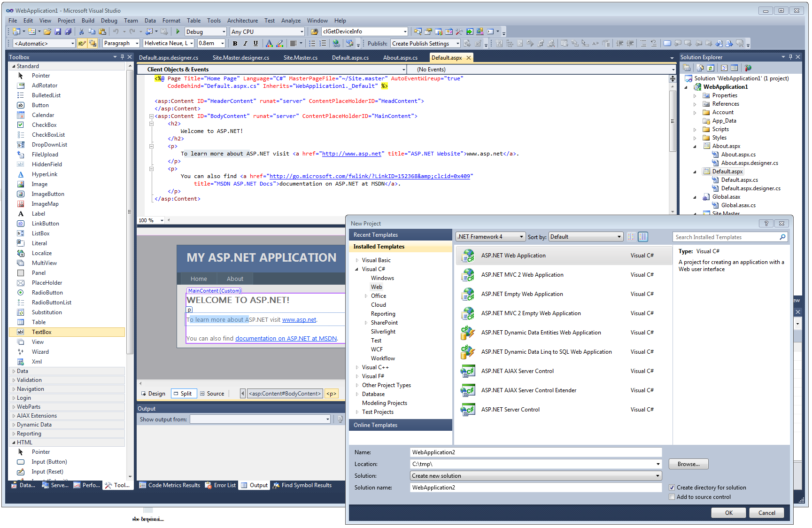
Task: Click Foreground Color text swatch icon
Action: point(269,43)
